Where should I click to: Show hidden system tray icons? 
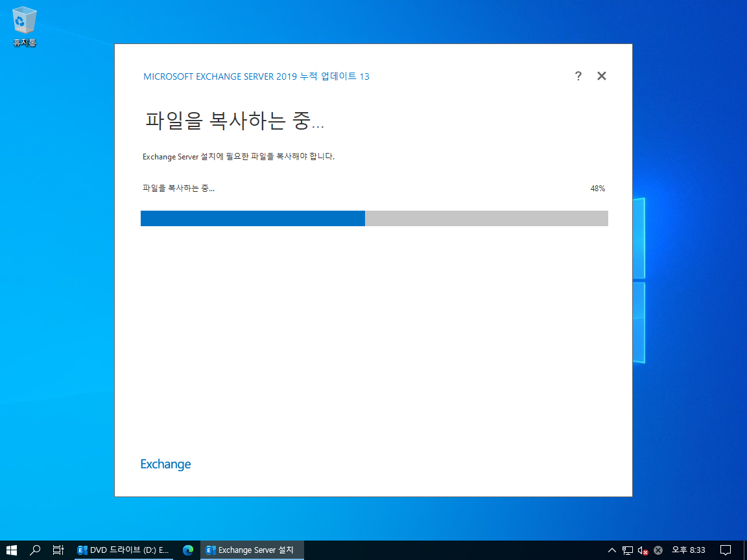point(612,550)
